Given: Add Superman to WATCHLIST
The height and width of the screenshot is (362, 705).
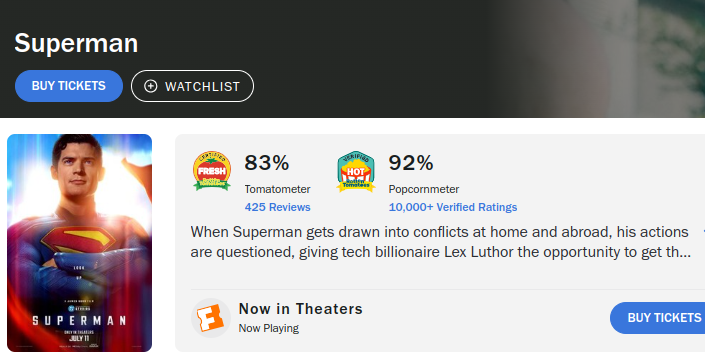Looking at the screenshot, I should [x=192, y=86].
